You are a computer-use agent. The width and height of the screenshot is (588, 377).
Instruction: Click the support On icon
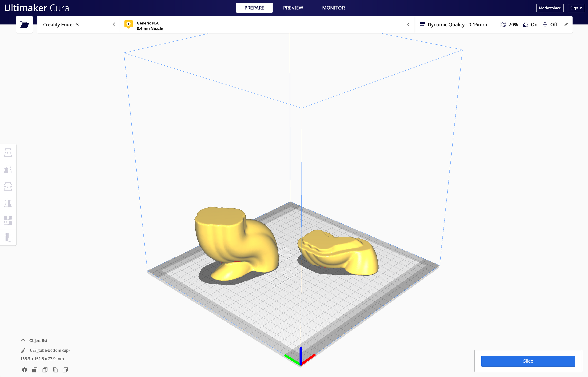tap(525, 24)
